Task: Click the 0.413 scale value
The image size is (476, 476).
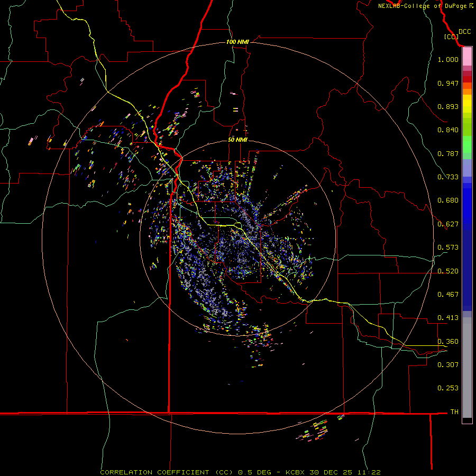Action: (448, 318)
